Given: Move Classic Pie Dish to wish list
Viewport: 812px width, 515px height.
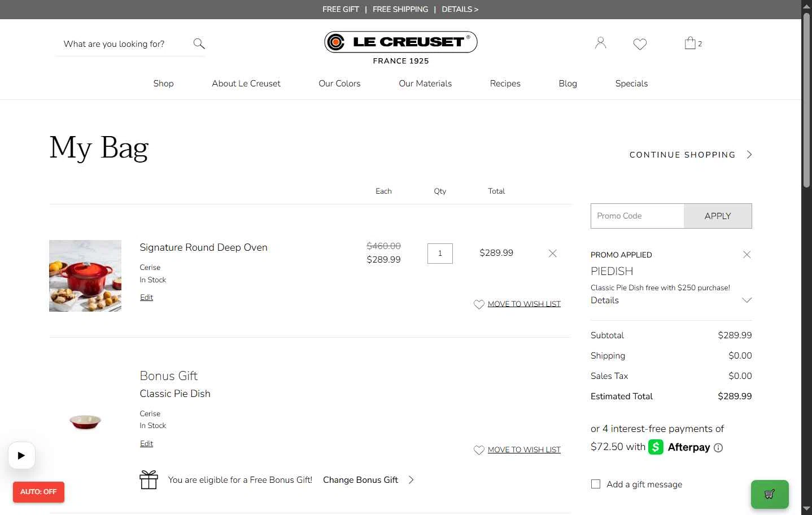Looking at the screenshot, I should click(x=524, y=449).
